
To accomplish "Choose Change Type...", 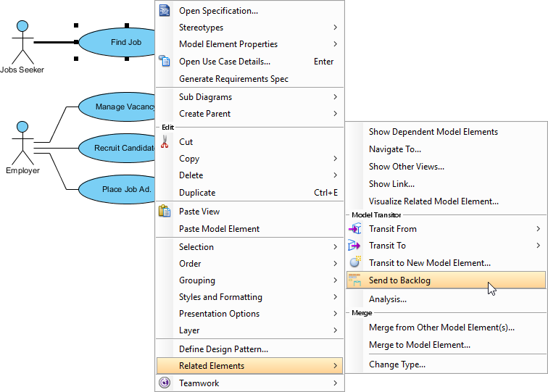I will pyautogui.click(x=446, y=364).
